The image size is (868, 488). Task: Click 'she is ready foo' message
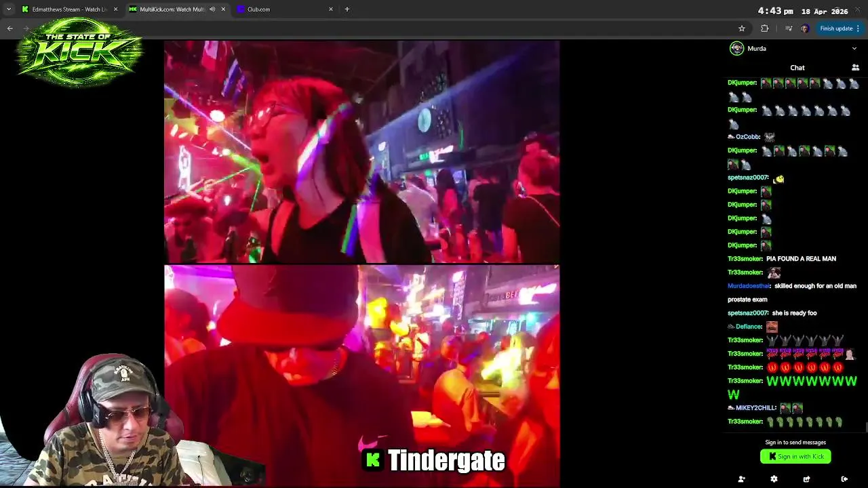click(794, 313)
